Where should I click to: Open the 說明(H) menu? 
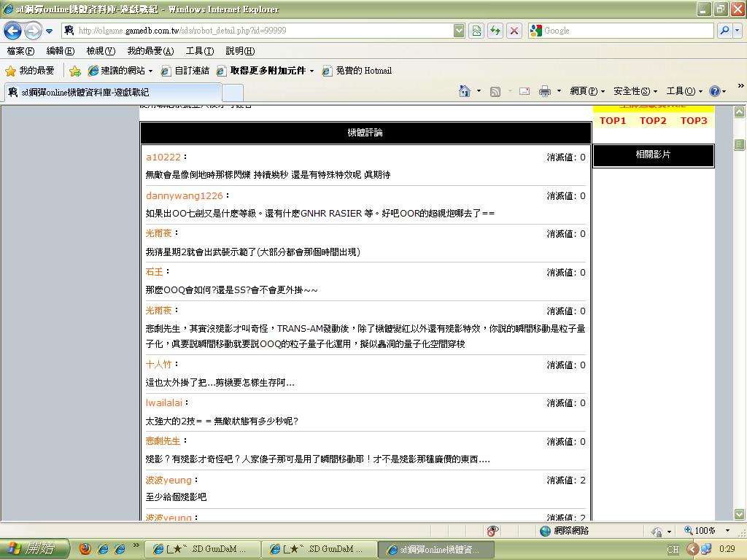240,51
